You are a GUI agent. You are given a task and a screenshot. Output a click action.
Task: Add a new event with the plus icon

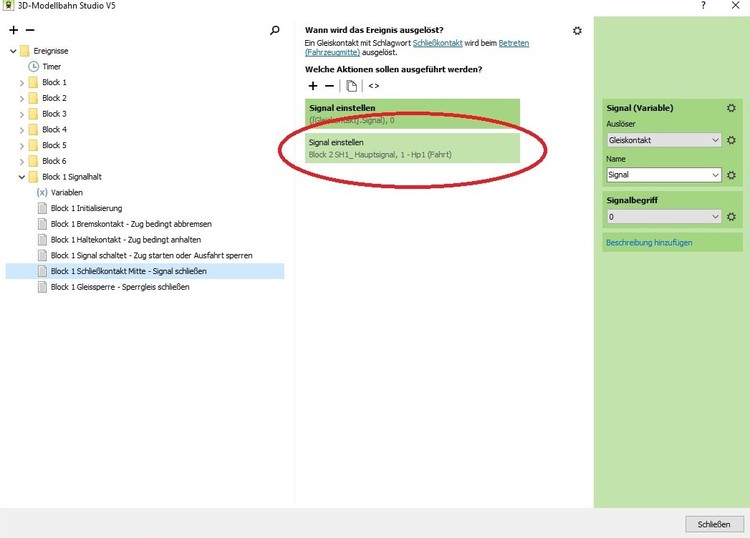click(13, 30)
